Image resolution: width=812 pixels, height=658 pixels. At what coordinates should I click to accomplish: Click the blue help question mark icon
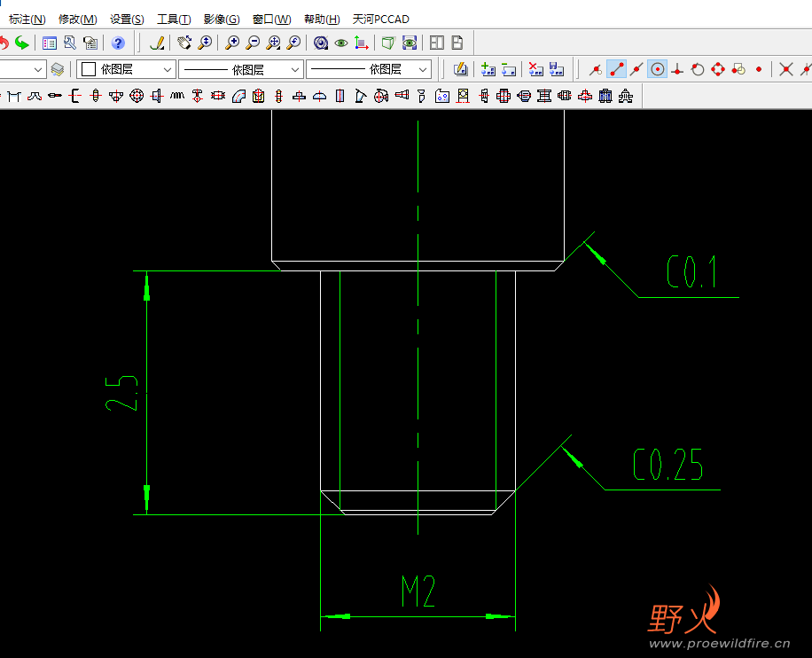point(118,43)
